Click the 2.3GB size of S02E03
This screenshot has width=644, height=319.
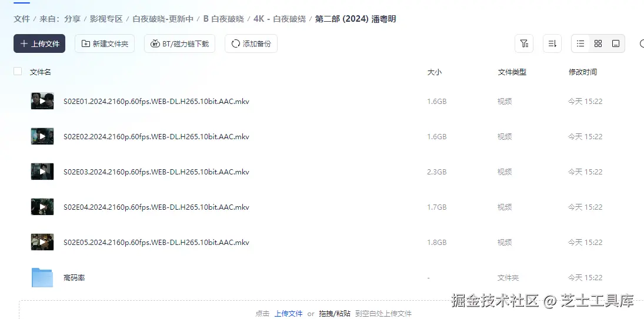(x=436, y=172)
